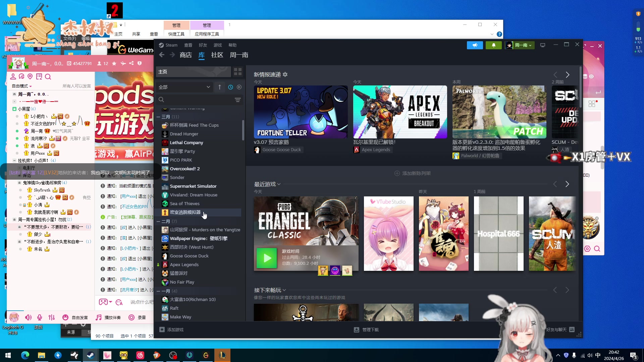Open 好友 Friends menu in Steam

tap(203, 45)
